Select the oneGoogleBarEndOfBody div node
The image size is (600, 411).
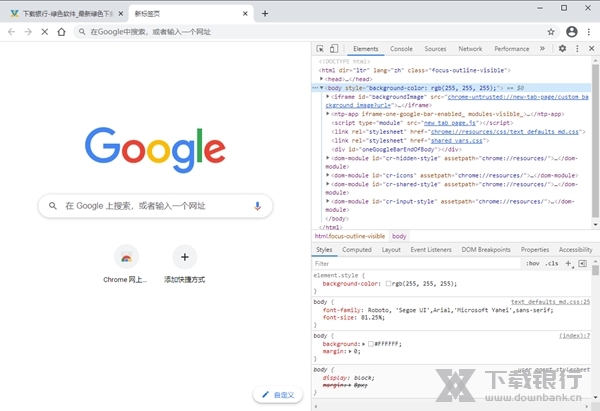pos(396,149)
